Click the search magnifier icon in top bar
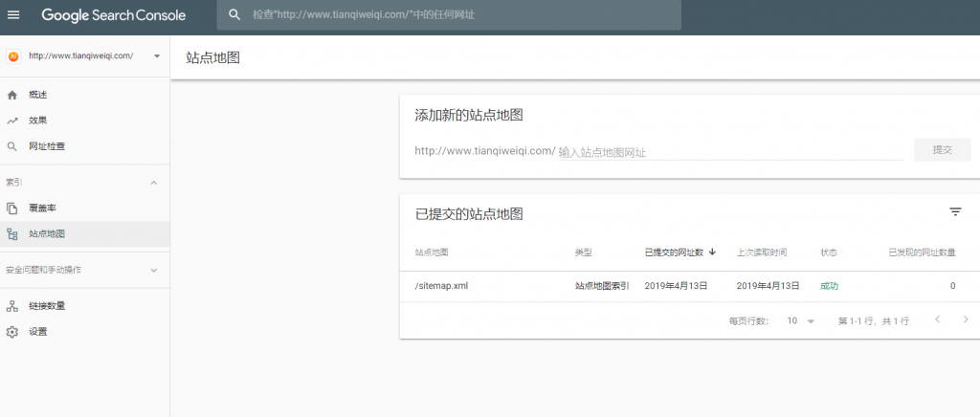 [x=234, y=15]
